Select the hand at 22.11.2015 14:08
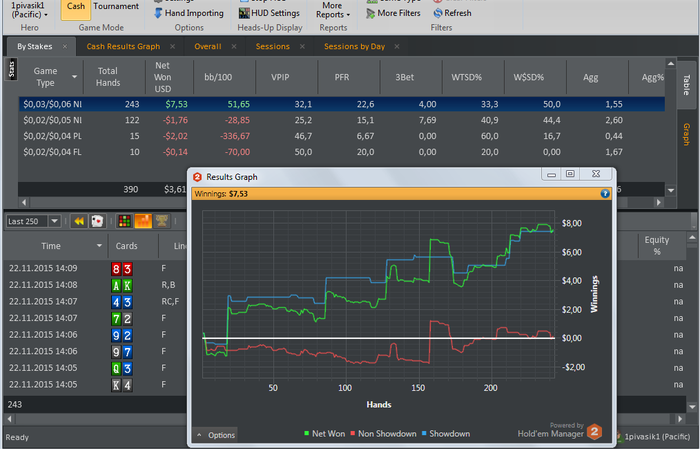 [95, 285]
